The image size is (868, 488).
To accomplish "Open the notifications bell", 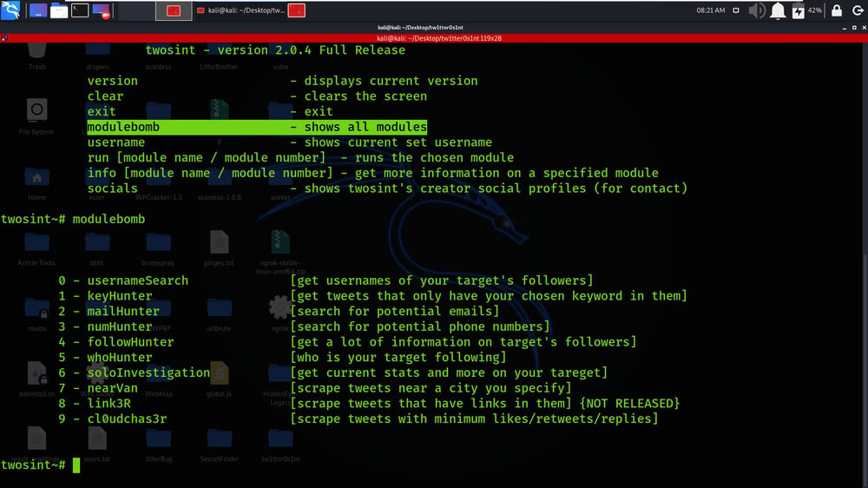I will tap(778, 10).
